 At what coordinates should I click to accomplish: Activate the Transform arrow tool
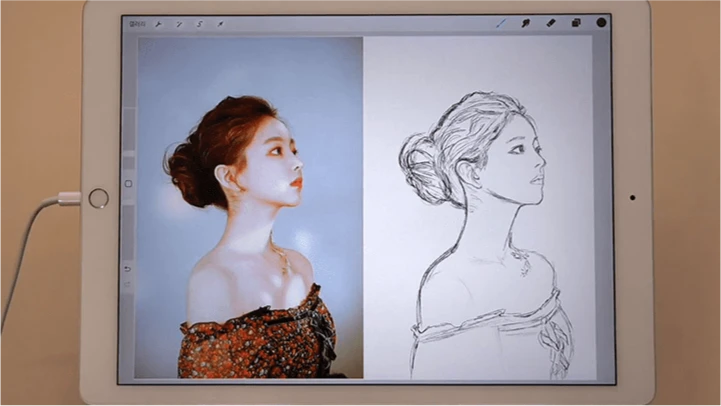click(x=220, y=24)
